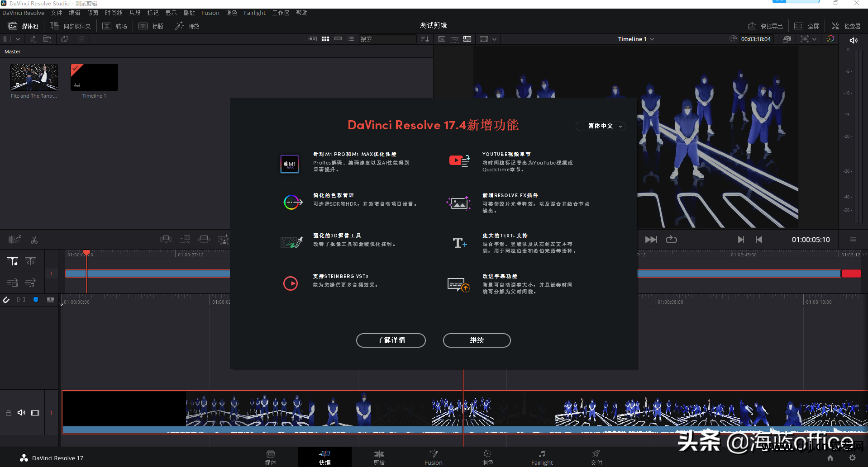Go to the previous clip

coord(759,240)
